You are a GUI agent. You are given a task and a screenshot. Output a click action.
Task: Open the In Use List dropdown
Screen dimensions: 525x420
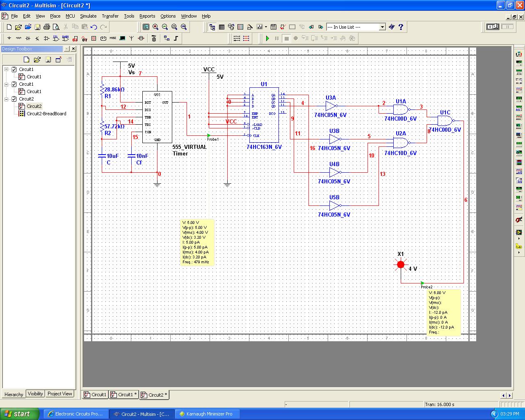382,27
